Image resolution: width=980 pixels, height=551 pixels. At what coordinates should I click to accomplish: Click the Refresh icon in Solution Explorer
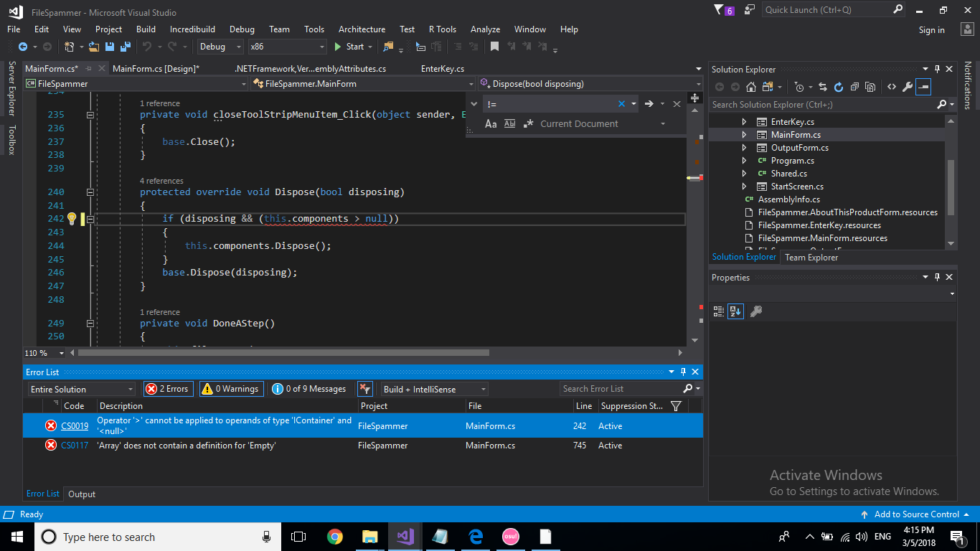pos(838,87)
